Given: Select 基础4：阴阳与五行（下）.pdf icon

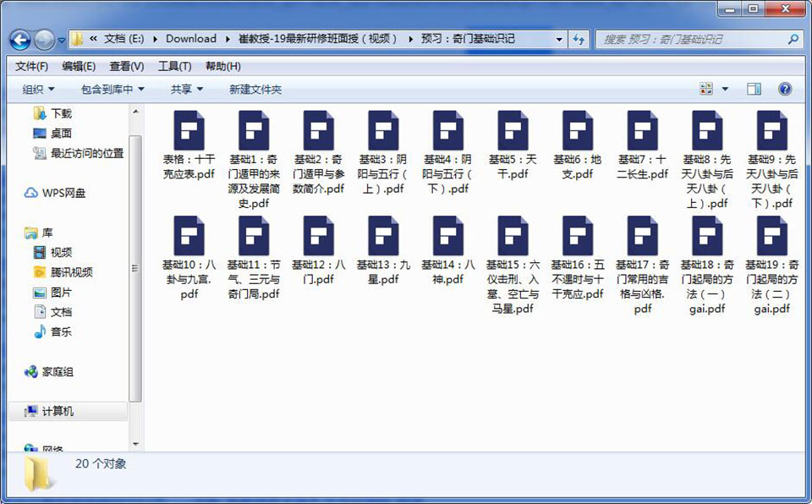Looking at the screenshot, I should pos(448,130).
